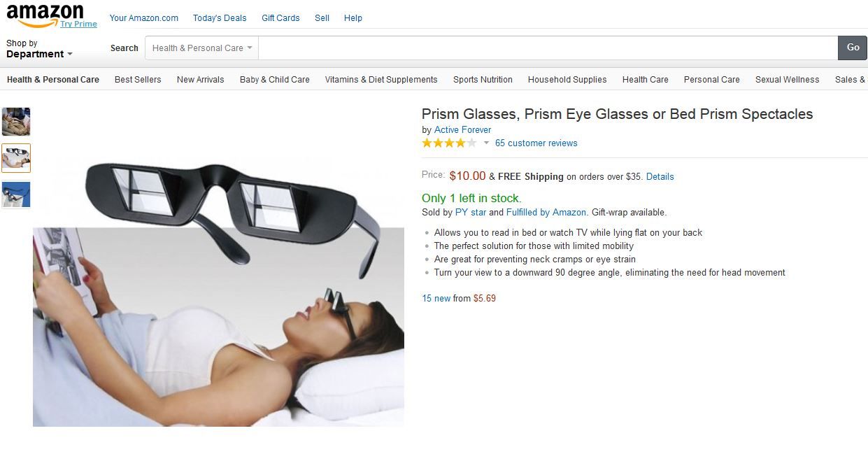Open the star rating breakdown arrow
868x468 pixels.
486,143
